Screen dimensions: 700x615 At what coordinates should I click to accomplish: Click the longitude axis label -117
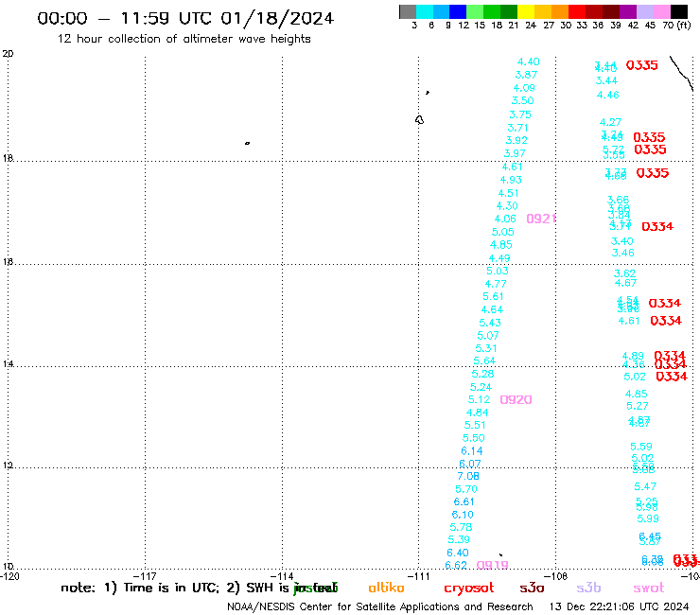145,576
